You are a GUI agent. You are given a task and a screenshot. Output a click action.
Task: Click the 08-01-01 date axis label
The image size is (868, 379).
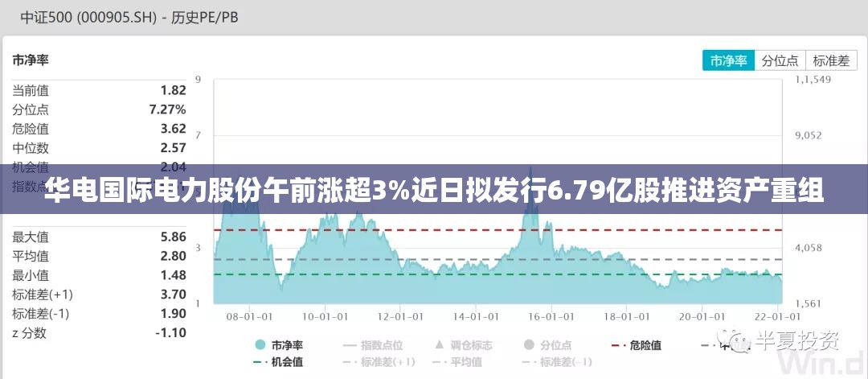click(250, 316)
